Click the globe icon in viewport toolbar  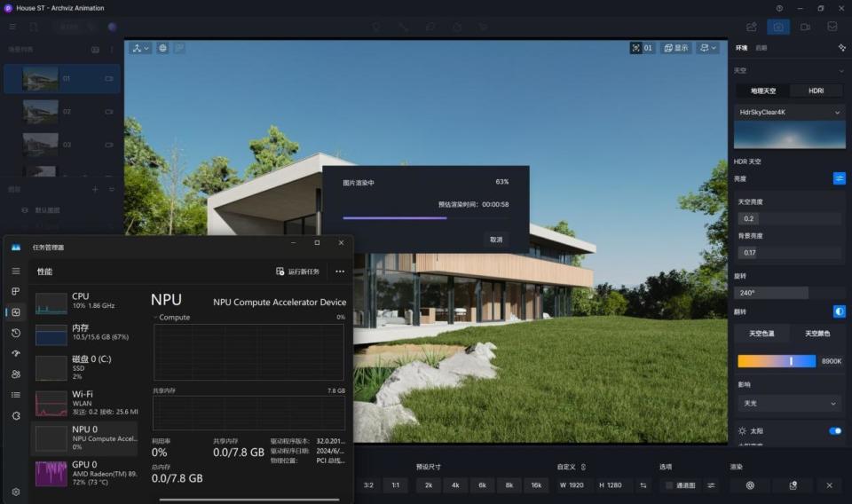[162, 48]
